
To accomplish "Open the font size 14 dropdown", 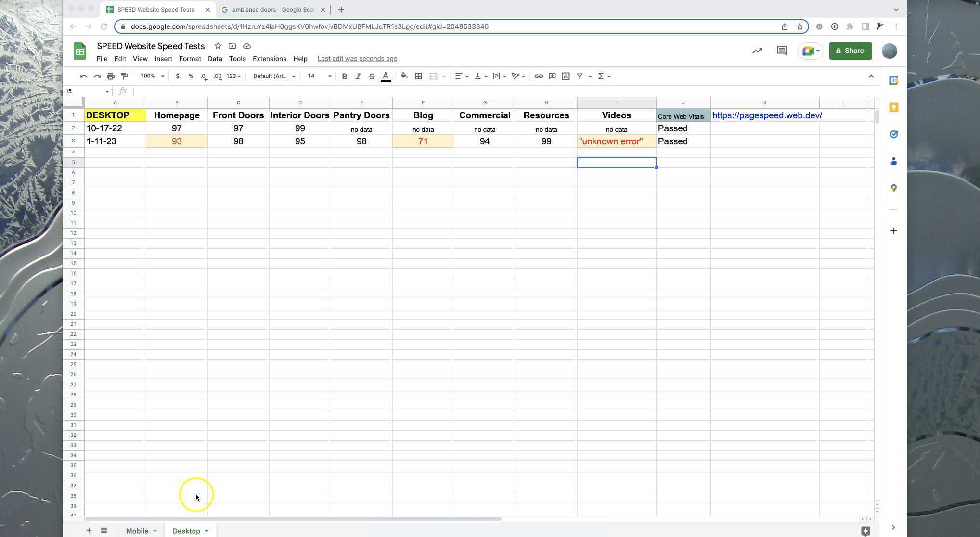I will click(x=319, y=76).
